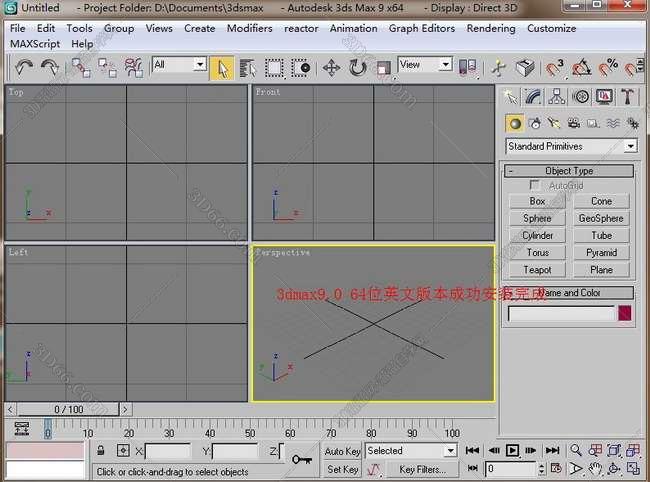Open the Modifiers menu

[x=250, y=28]
